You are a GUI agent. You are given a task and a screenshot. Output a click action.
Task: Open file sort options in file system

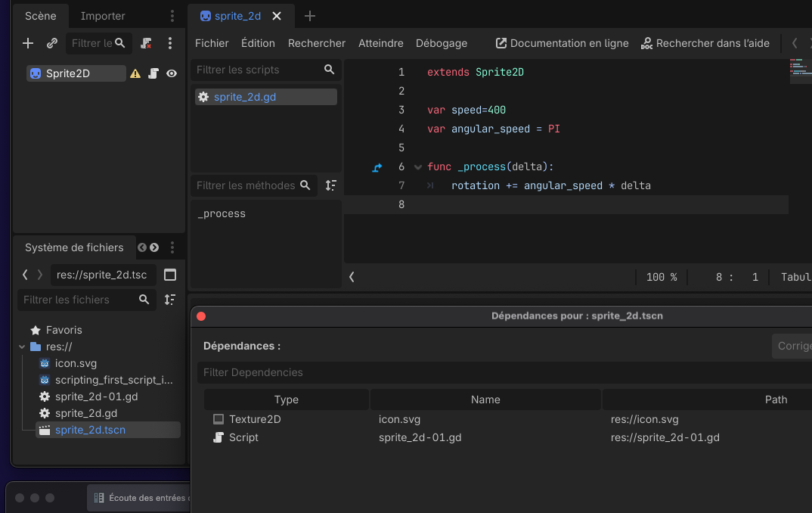pyautogui.click(x=170, y=300)
